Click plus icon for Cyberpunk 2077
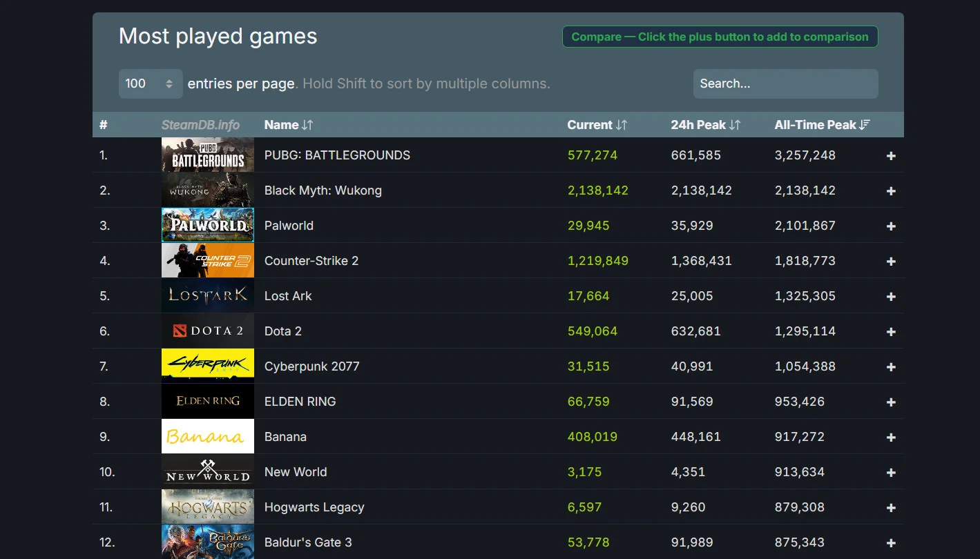 click(891, 367)
